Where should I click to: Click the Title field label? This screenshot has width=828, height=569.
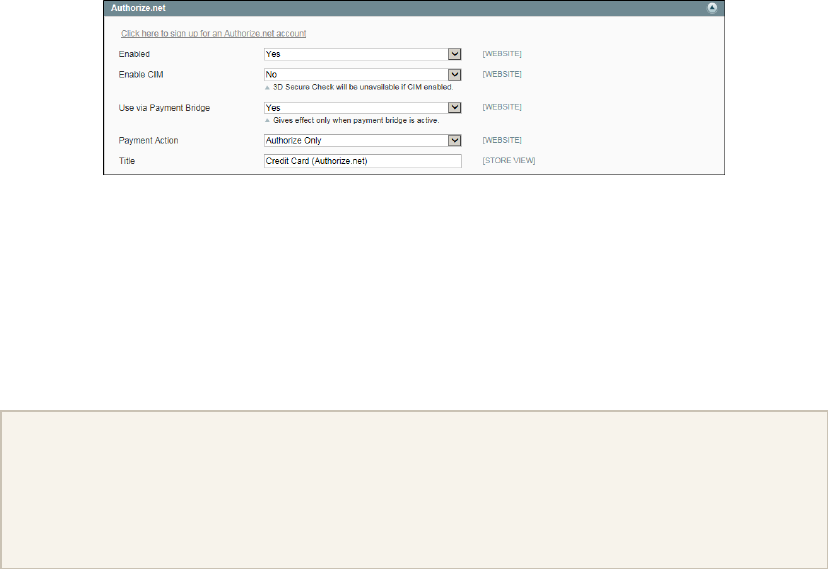[x=127, y=161]
